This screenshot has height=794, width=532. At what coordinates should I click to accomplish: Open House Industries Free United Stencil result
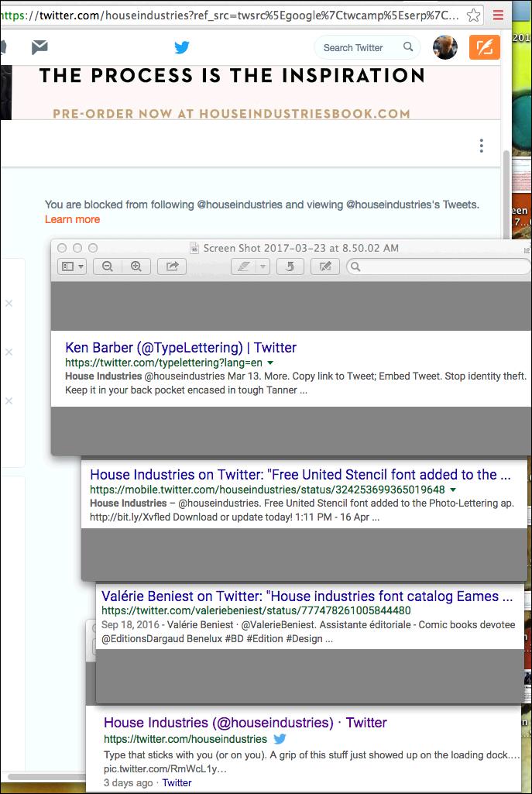pyautogui.click(x=300, y=475)
